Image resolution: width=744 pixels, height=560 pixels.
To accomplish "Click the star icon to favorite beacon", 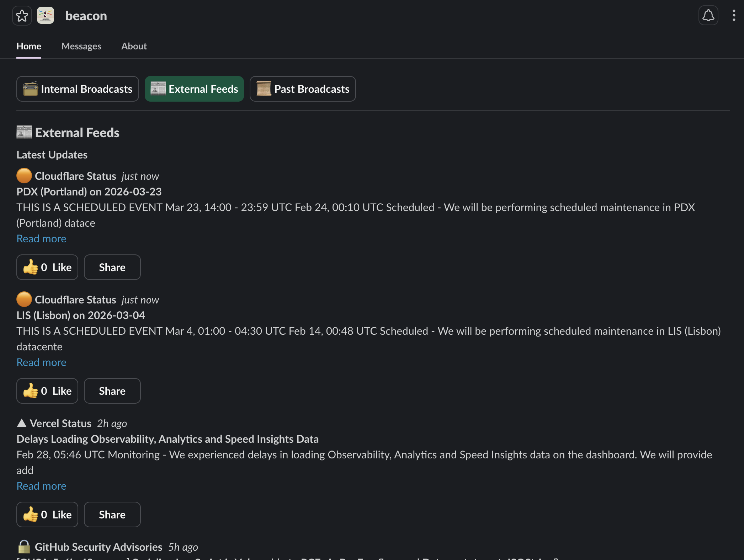I will pyautogui.click(x=22, y=16).
